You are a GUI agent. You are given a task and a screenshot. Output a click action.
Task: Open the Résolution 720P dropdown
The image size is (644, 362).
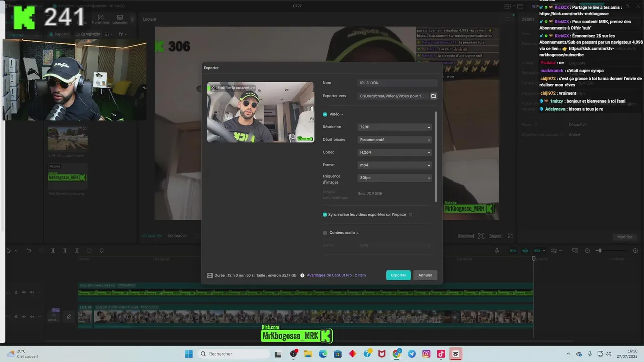pyautogui.click(x=395, y=127)
